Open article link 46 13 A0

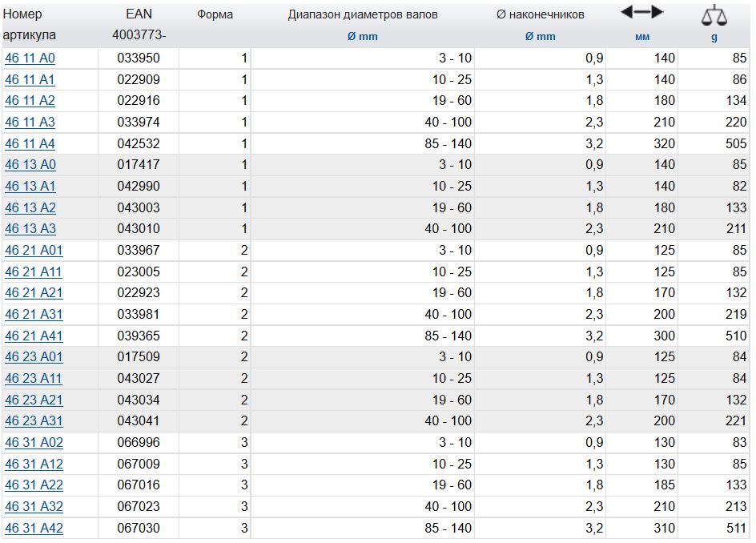click(x=30, y=165)
